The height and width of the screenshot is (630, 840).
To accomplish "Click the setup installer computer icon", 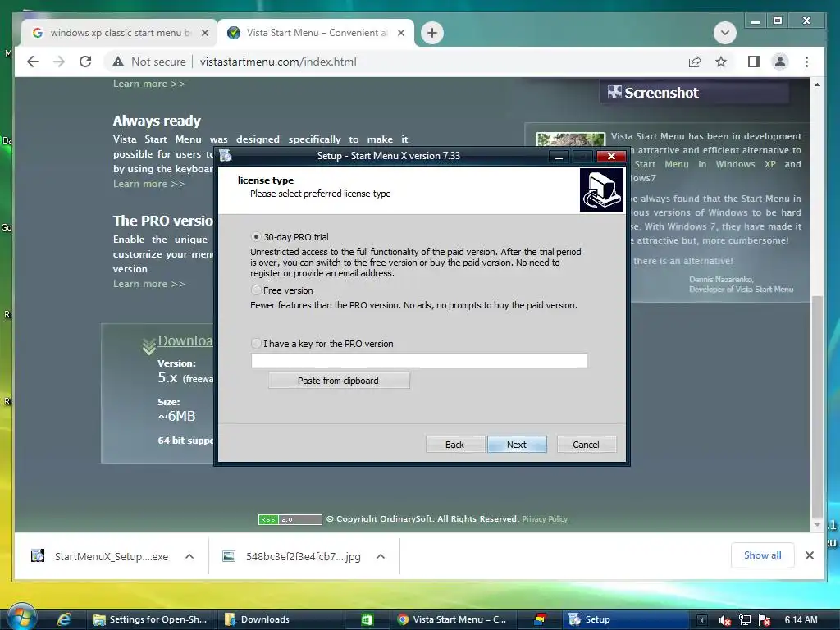I will tap(601, 189).
